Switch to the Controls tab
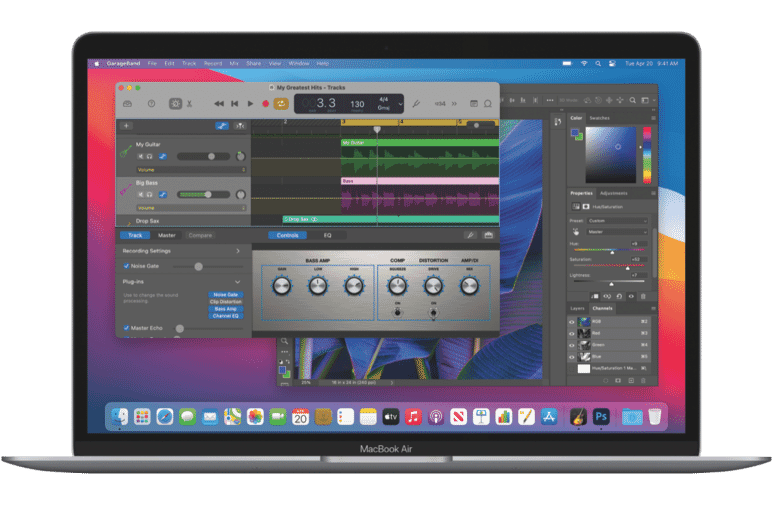The image size is (773, 505). coord(287,235)
